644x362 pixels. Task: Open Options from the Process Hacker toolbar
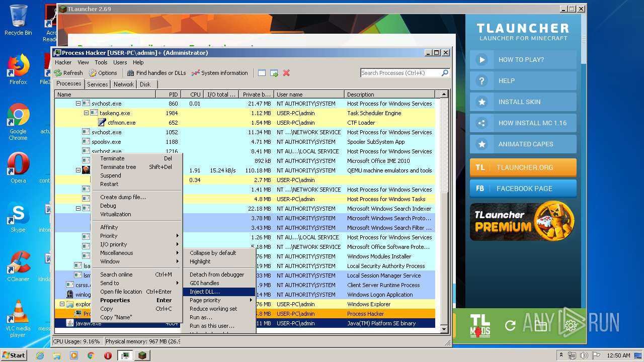(103, 73)
